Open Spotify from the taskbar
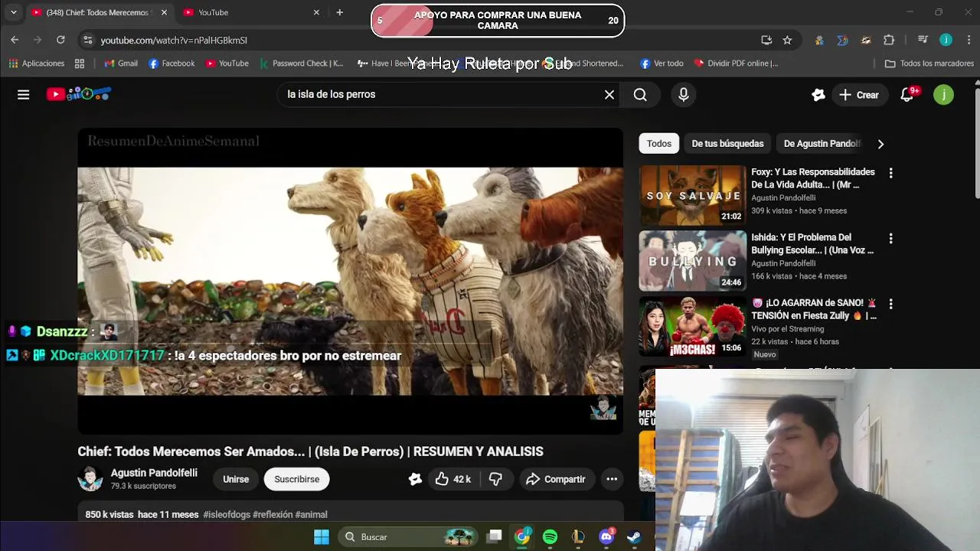This screenshot has height=551, width=980. tap(550, 537)
